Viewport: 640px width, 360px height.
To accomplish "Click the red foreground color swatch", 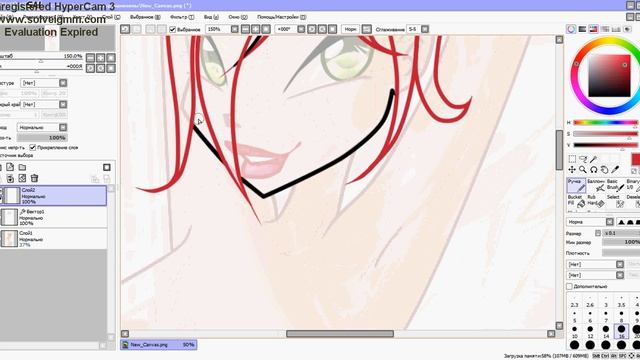I will [x=636, y=159].
